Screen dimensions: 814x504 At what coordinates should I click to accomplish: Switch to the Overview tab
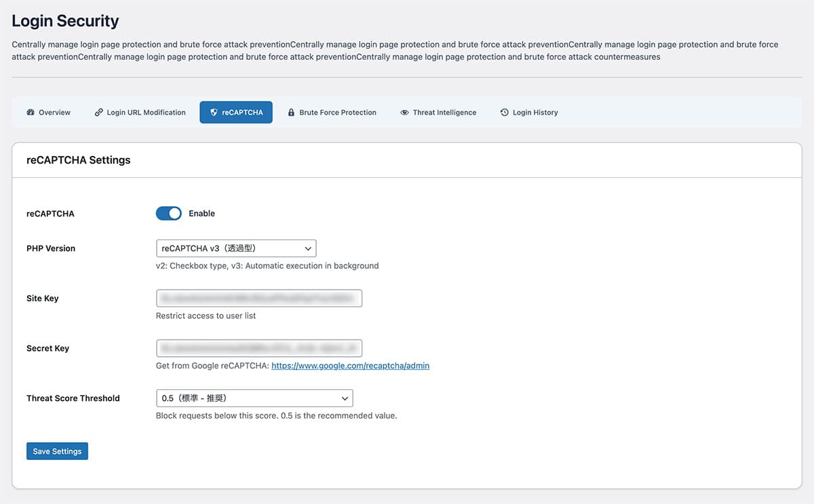54,113
